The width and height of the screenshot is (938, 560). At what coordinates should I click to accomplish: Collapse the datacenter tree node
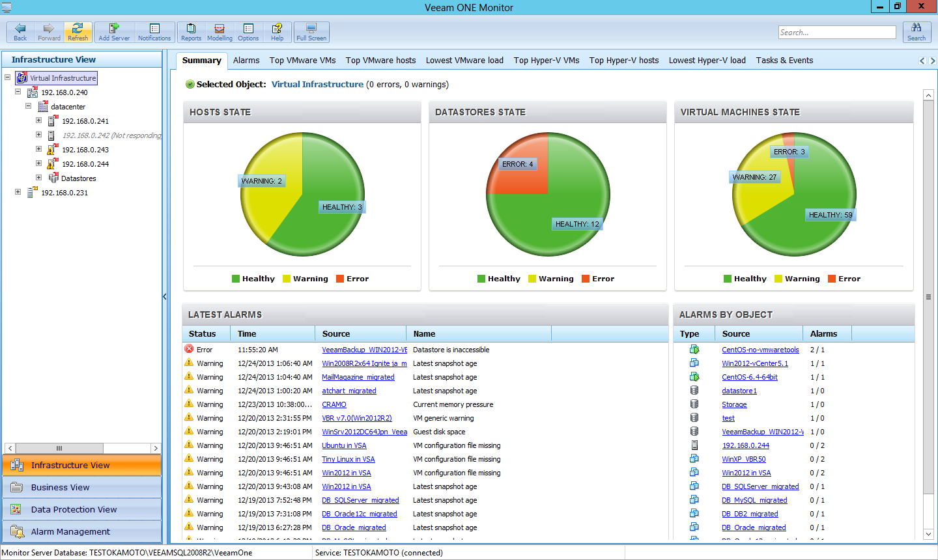click(x=29, y=105)
